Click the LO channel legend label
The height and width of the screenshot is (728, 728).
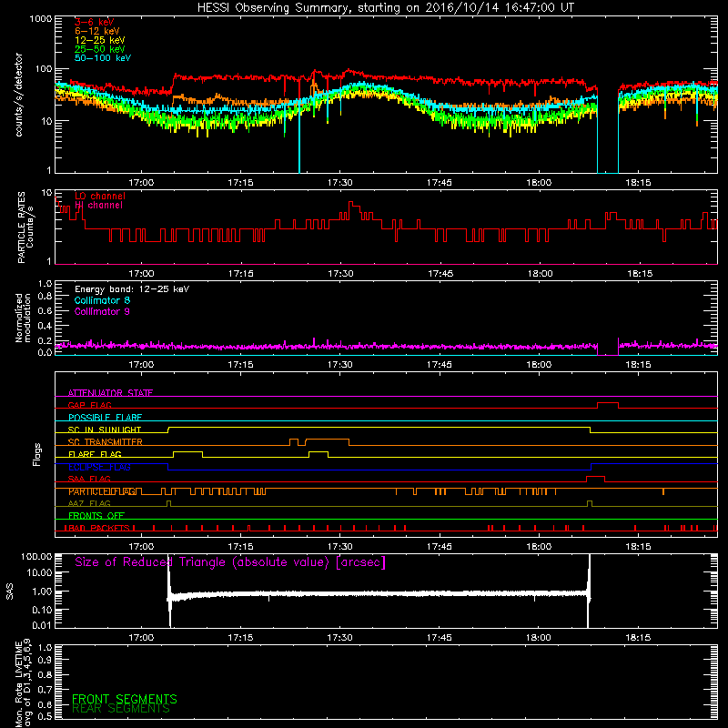(x=100, y=196)
